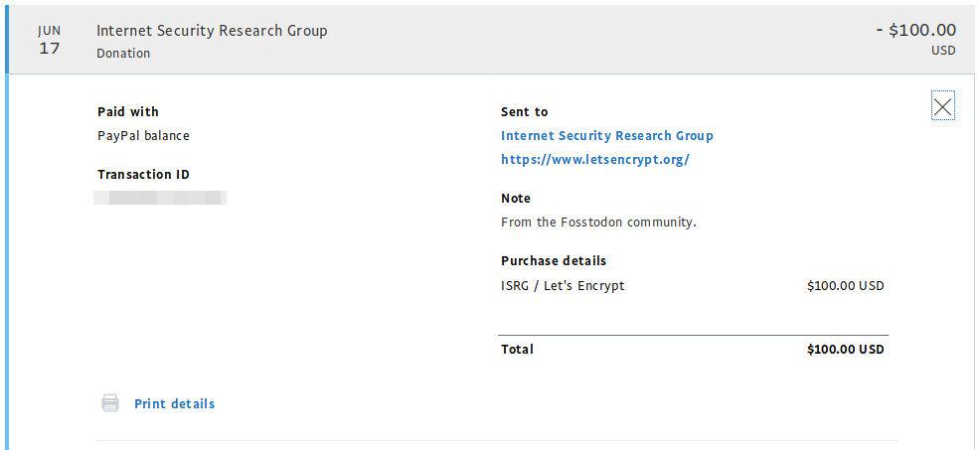Click the Paid with heading

tap(127, 111)
